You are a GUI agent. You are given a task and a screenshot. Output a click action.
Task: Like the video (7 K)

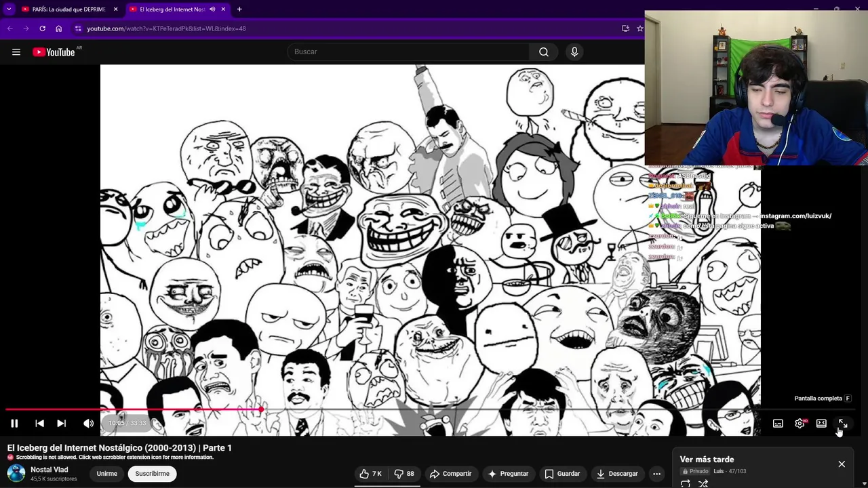pyautogui.click(x=370, y=474)
